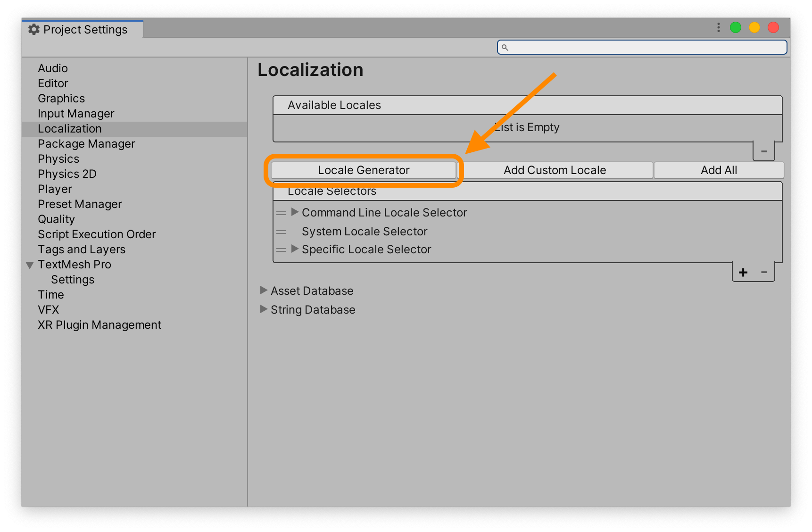Collapse the TextMesh Pro sidebar group
This screenshot has height=532, width=812.
30,265
